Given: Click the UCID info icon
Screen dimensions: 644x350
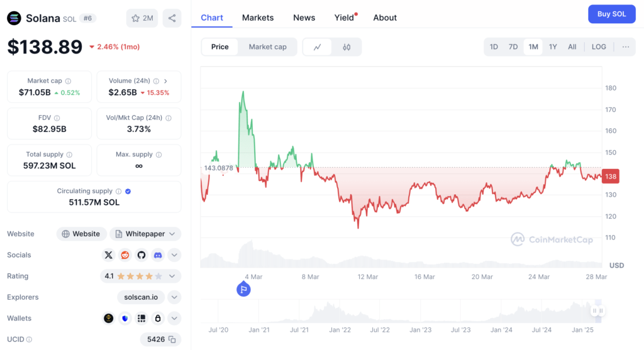Looking at the screenshot, I should pos(29,340).
